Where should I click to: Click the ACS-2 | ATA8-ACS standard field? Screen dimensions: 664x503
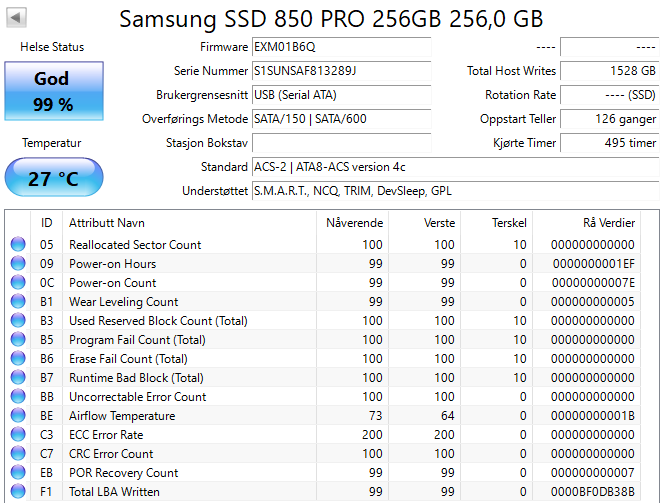tap(456, 167)
